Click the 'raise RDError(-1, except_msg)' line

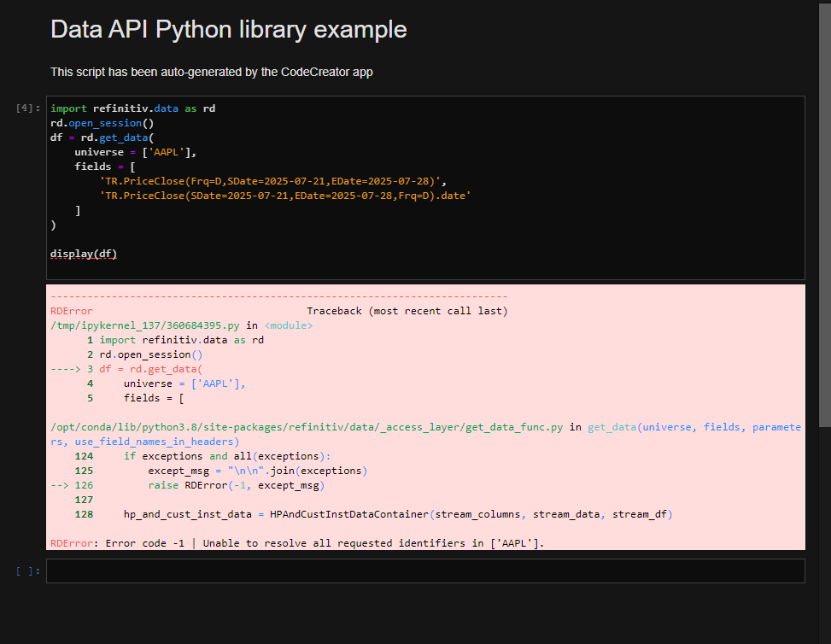click(x=237, y=485)
